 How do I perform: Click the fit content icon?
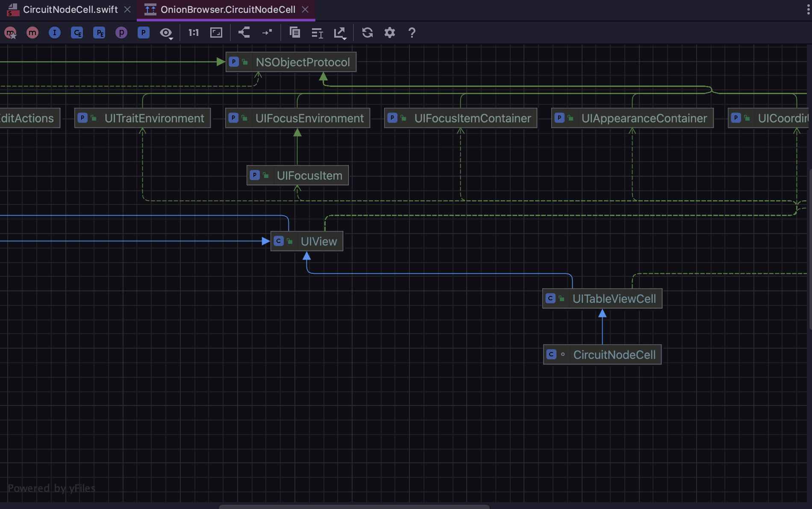(216, 33)
